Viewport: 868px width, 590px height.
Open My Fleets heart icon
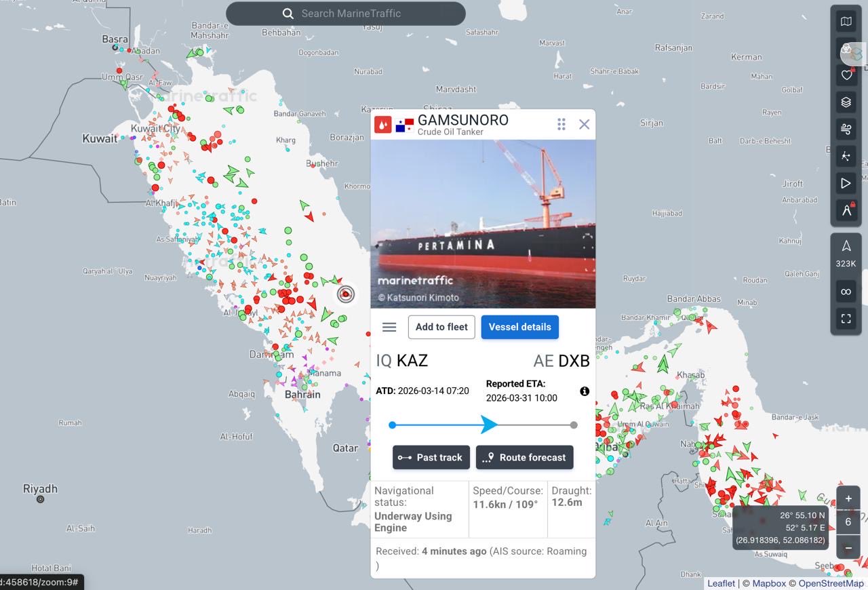click(846, 75)
